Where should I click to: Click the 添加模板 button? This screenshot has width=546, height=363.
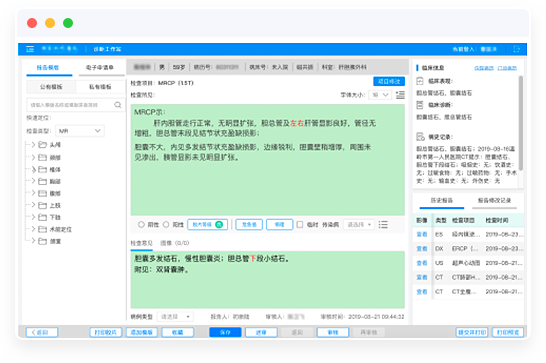click(x=142, y=332)
